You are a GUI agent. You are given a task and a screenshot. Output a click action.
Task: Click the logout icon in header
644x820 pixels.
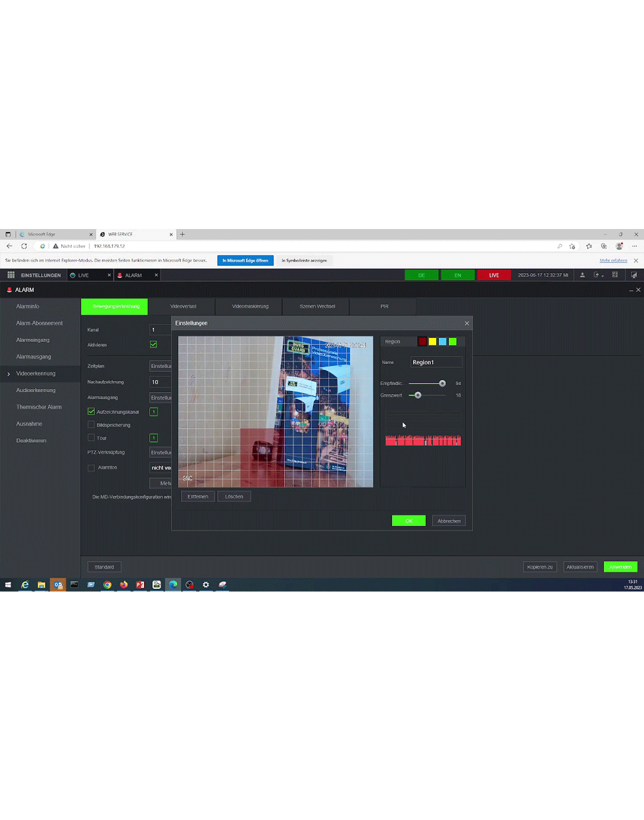(x=597, y=275)
